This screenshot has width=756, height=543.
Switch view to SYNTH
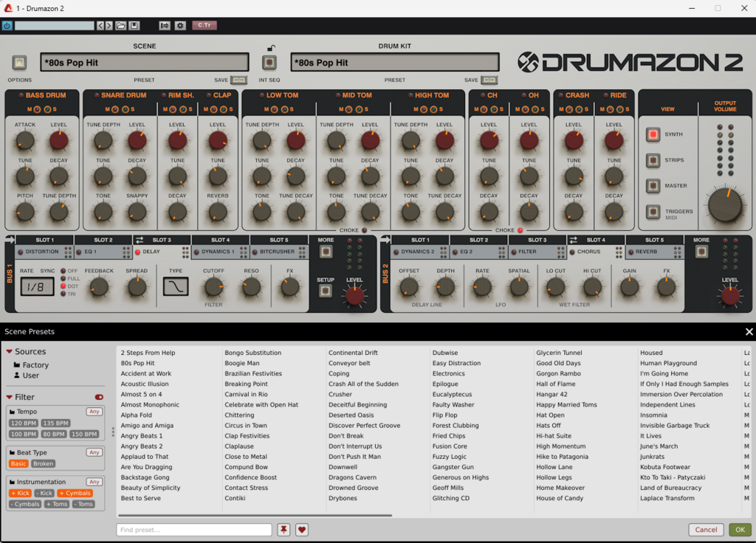pos(653,134)
